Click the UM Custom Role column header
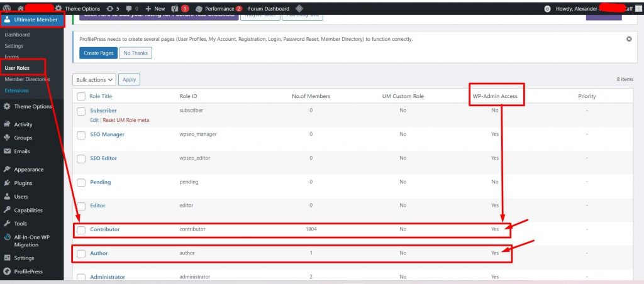The width and height of the screenshot is (644, 284). [402, 96]
